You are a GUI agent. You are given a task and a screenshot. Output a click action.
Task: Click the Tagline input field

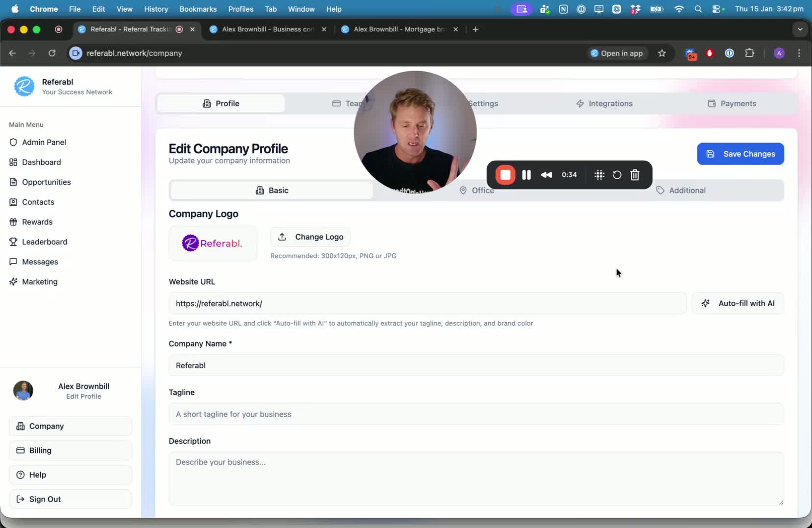pyautogui.click(x=476, y=414)
